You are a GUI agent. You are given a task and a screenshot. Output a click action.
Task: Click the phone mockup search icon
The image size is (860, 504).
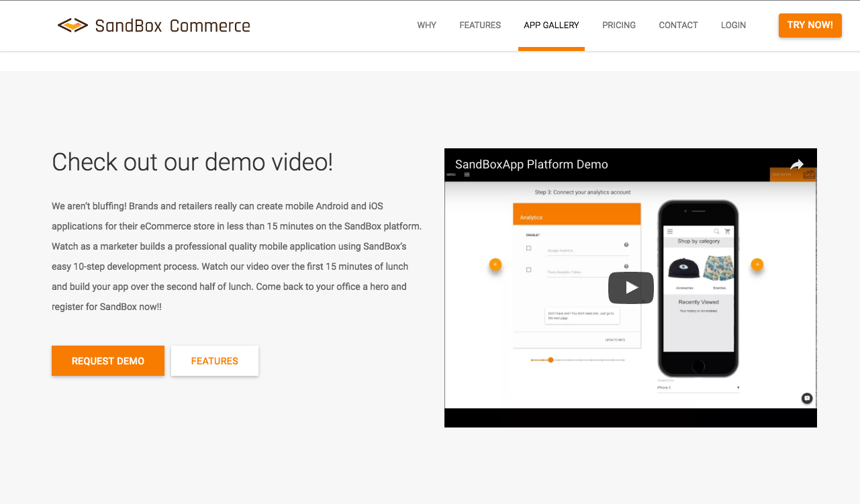(716, 232)
